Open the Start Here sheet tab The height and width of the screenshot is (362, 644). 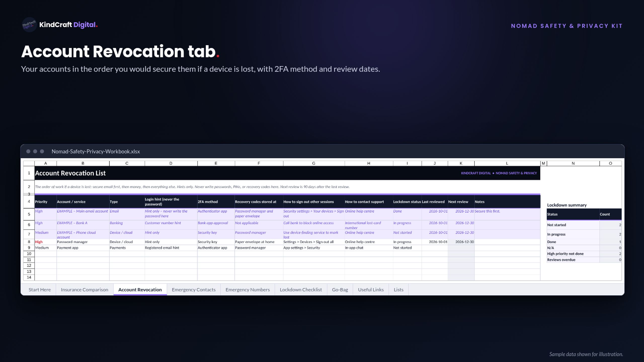click(39, 290)
